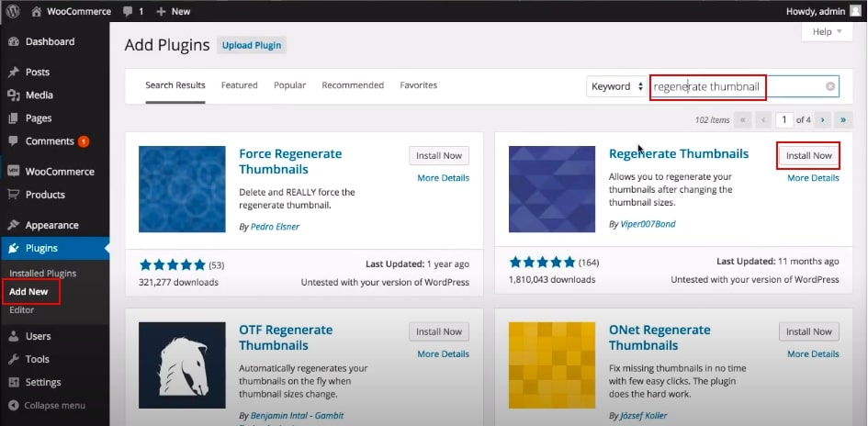Click the orange comments count badge

click(x=84, y=141)
